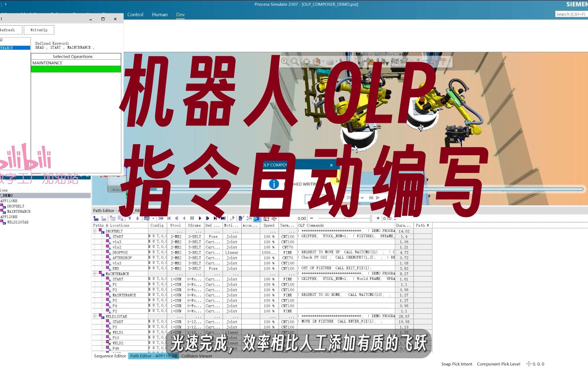The width and height of the screenshot is (588, 368).
Task: Collapse the WELD120TAB operation in Path Editor
Action: (95, 316)
